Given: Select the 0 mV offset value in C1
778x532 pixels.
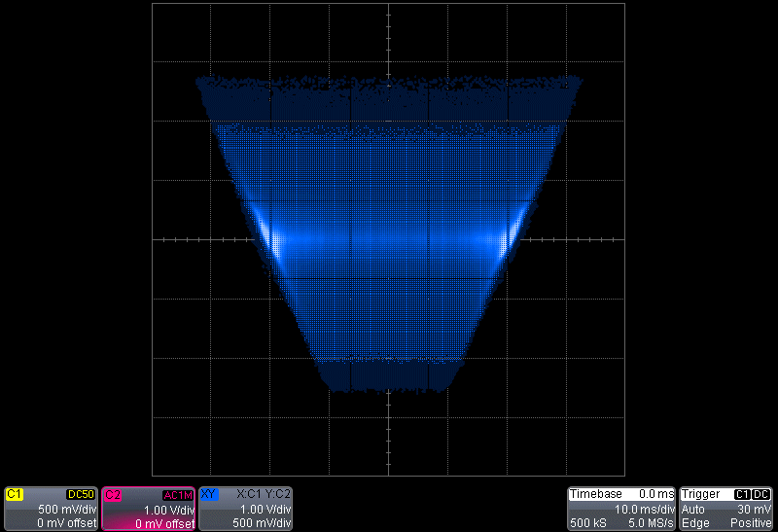Looking at the screenshot, I should (66, 523).
